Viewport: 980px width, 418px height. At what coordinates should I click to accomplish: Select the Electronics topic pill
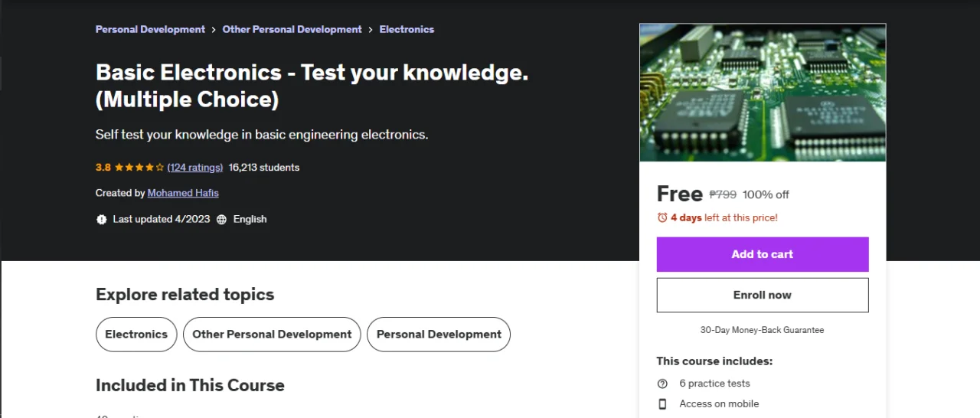click(136, 335)
